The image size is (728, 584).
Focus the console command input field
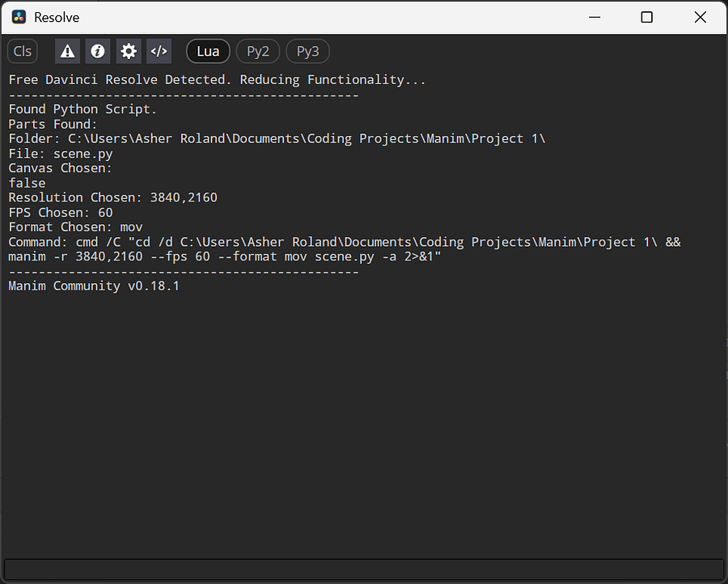coord(363,569)
